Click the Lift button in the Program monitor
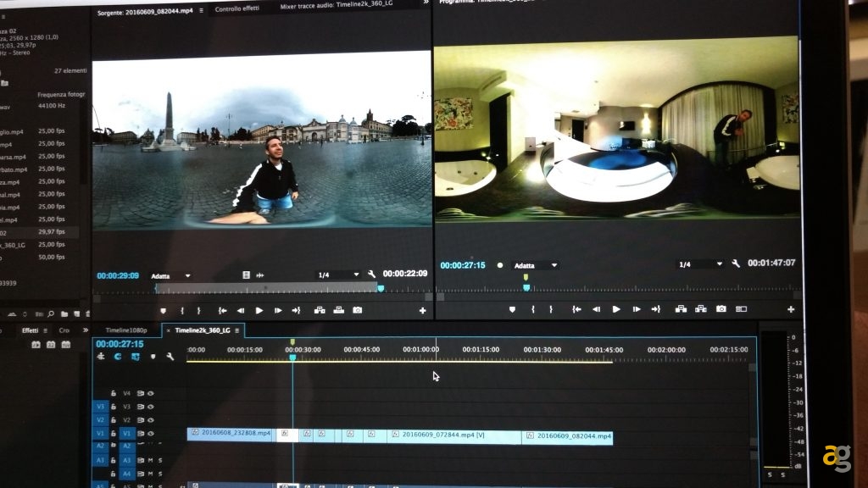The width and height of the screenshot is (868, 488). click(x=680, y=309)
